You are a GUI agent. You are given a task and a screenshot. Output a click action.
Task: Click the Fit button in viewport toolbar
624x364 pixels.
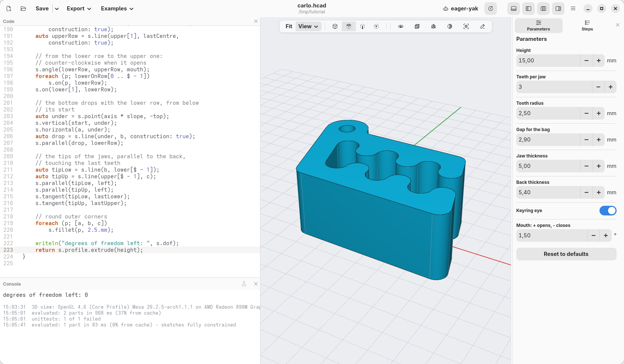click(289, 26)
